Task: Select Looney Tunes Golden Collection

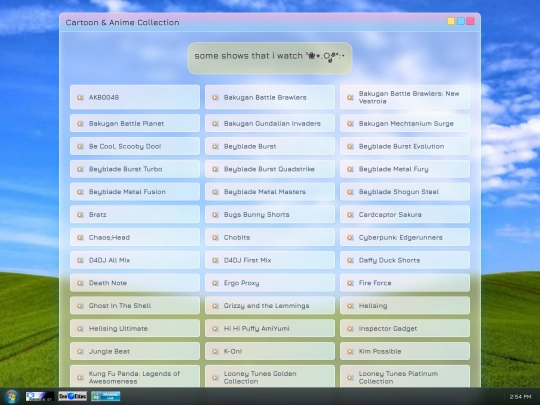Action: click(x=270, y=376)
